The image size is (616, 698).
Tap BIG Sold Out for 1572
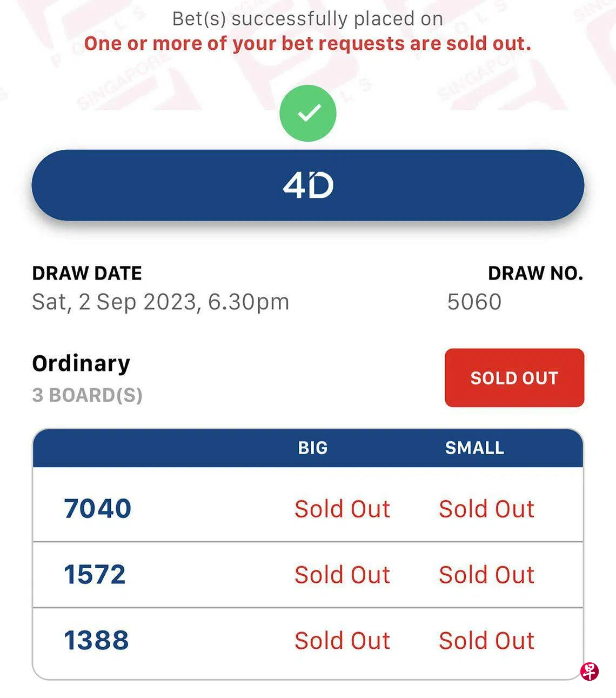[x=342, y=575]
